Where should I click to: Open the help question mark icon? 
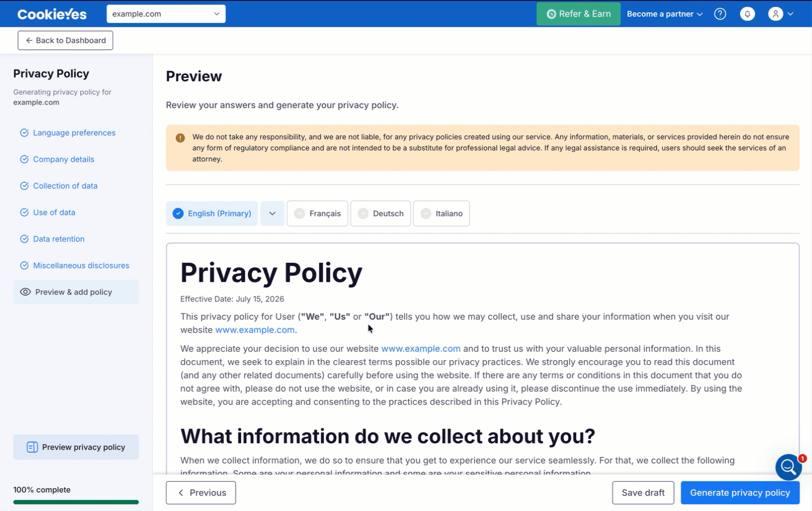point(720,14)
